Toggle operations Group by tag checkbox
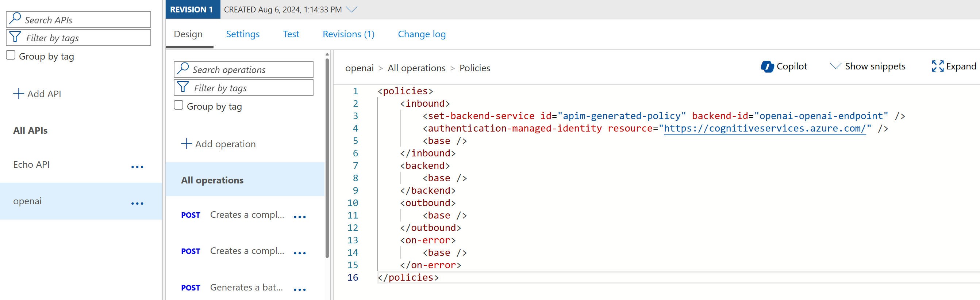This screenshot has height=300, width=980. pos(178,105)
